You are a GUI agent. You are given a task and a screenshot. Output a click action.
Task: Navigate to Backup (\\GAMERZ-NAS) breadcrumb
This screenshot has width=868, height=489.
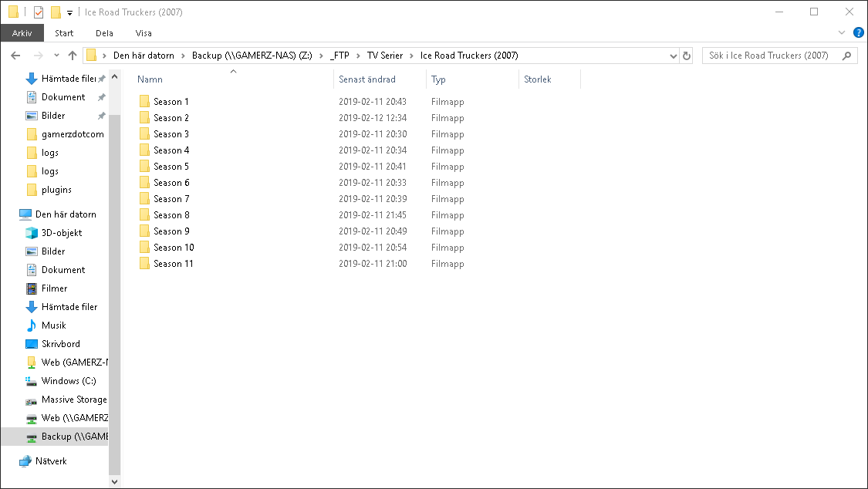[x=252, y=56]
